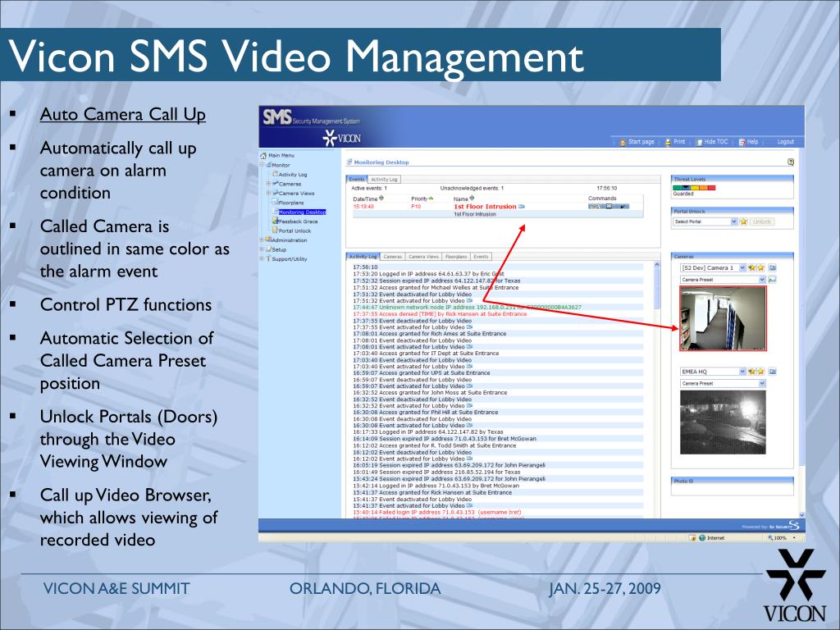This screenshot has width=840, height=630.
Task: Expand the Administration tree node
Action: [262, 240]
